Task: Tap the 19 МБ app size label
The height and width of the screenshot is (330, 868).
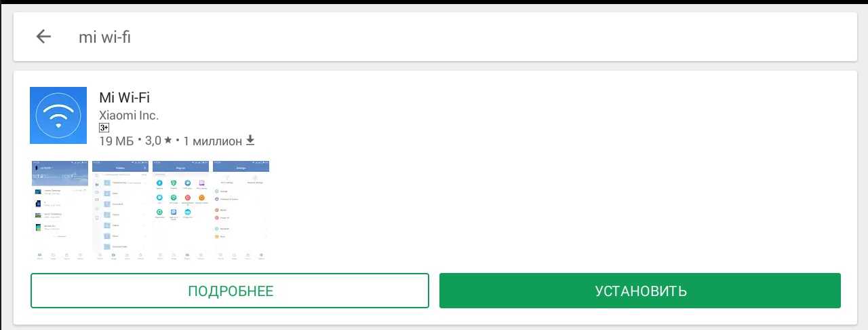Action: tap(117, 141)
